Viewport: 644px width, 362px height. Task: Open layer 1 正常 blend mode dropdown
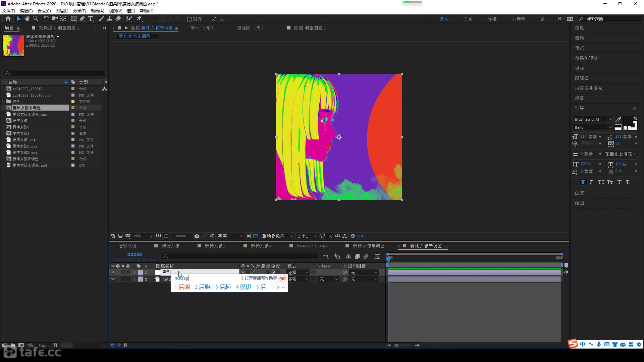(x=298, y=273)
